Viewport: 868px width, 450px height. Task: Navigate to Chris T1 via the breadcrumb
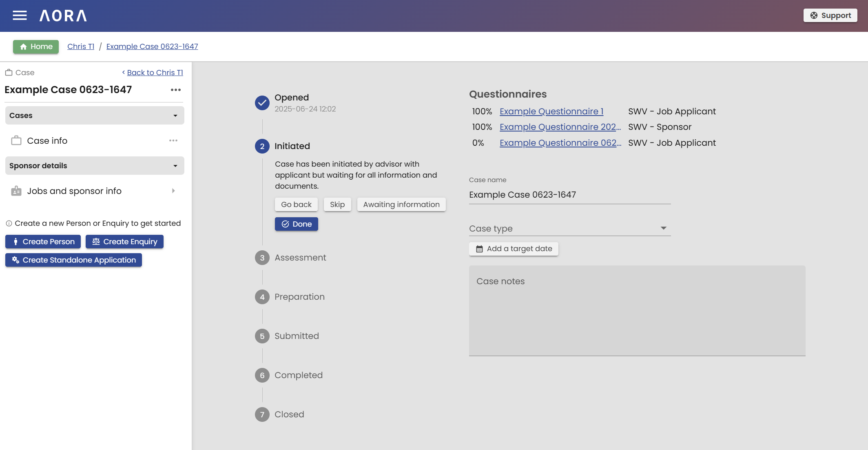[80, 46]
